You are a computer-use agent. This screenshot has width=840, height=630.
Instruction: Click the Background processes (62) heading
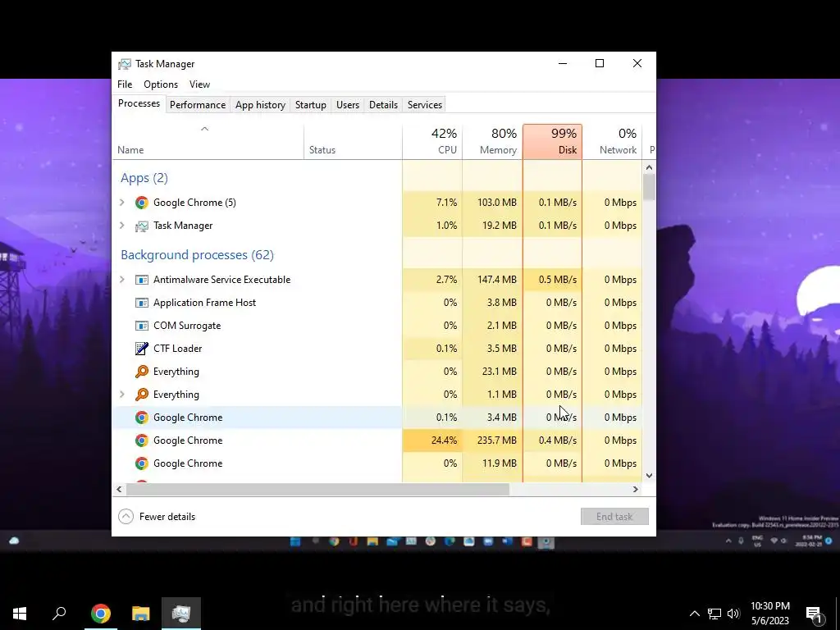tap(197, 254)
